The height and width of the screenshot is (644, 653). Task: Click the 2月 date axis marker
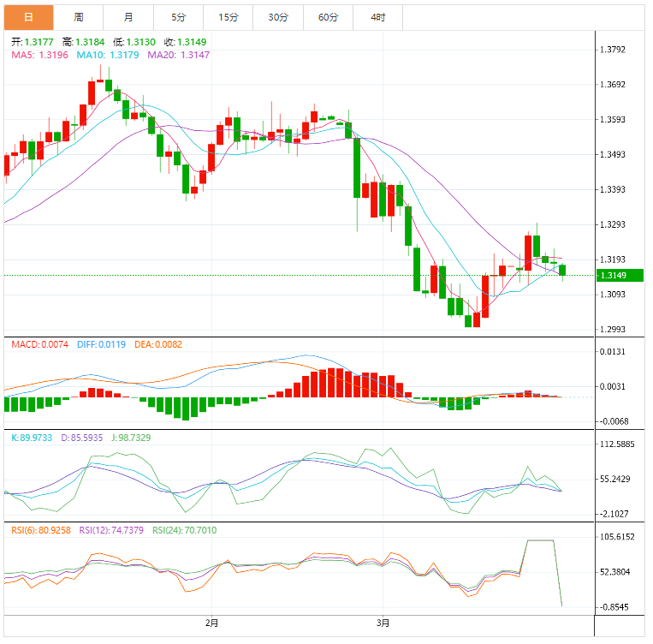[211, 623]
